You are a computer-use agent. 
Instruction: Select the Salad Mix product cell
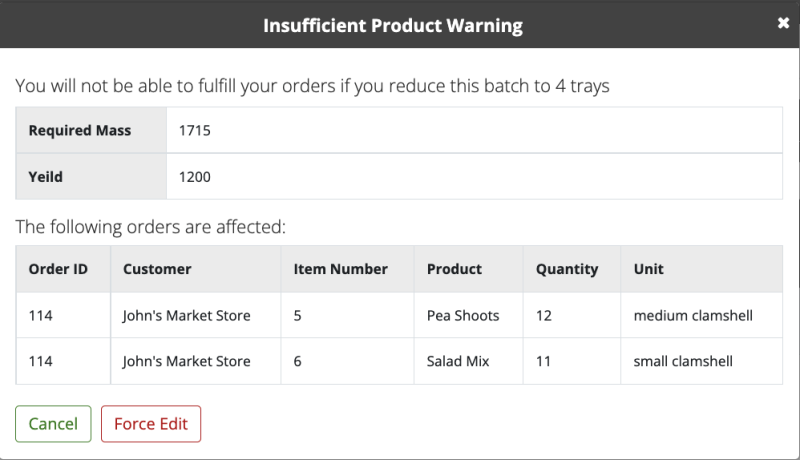tap(457, 361)
